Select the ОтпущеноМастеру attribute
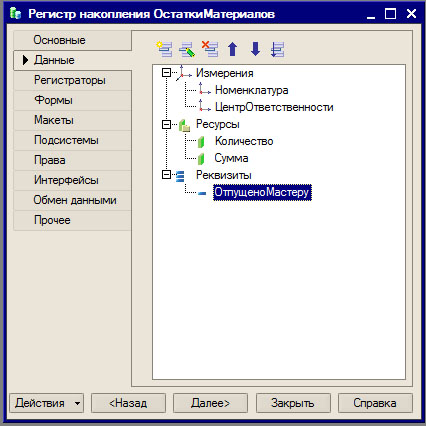426x426 pixels. tap(262, 192)
